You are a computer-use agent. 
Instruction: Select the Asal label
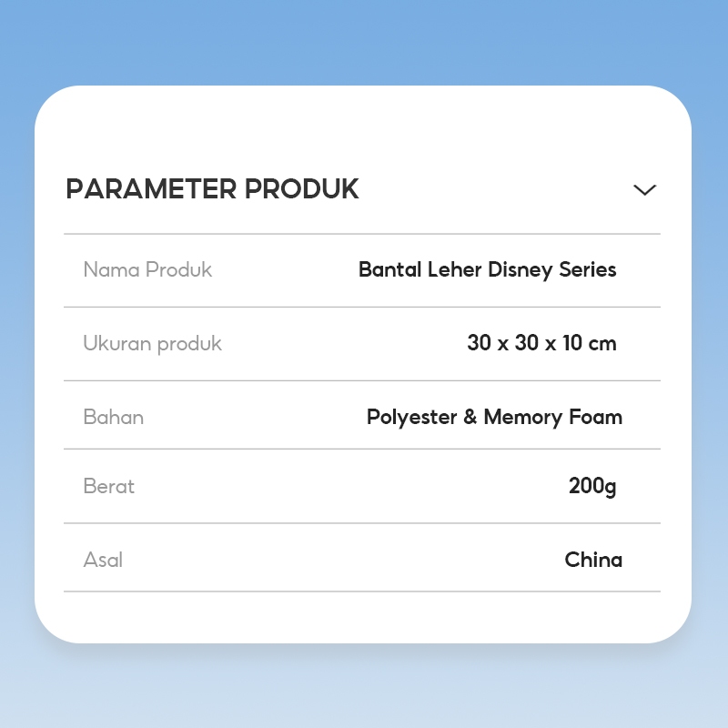(103, 560)
